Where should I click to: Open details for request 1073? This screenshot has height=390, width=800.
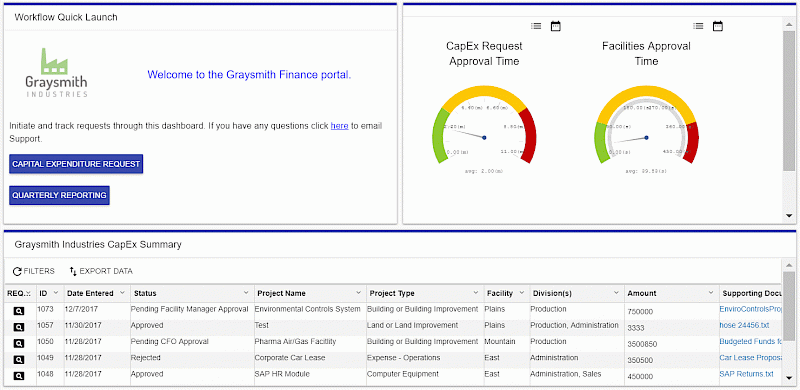(x=18, y=311)
